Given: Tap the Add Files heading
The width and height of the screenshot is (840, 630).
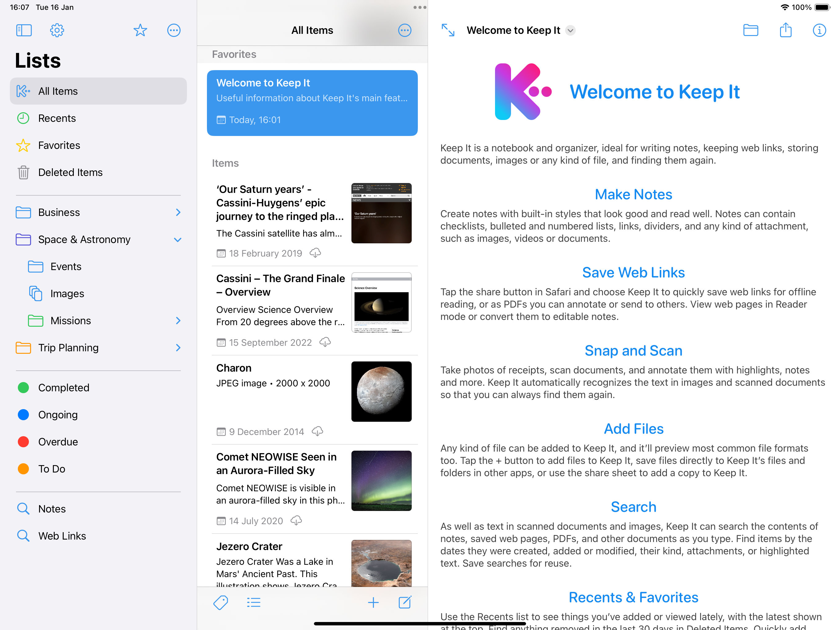Looking at the screenshot, I should tap(633, 429).
